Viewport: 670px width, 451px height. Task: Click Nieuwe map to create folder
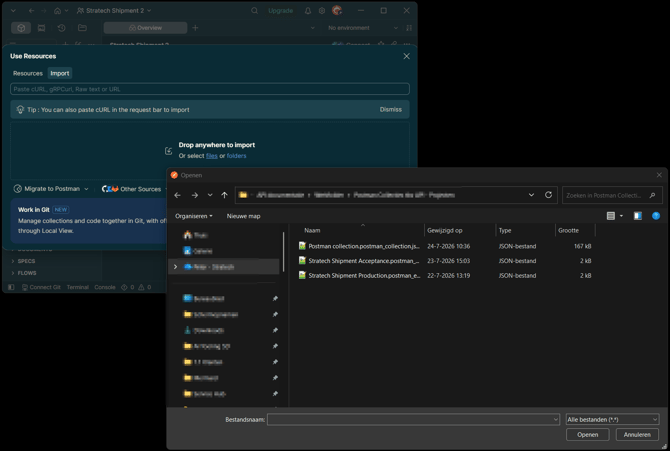(243, 216)
